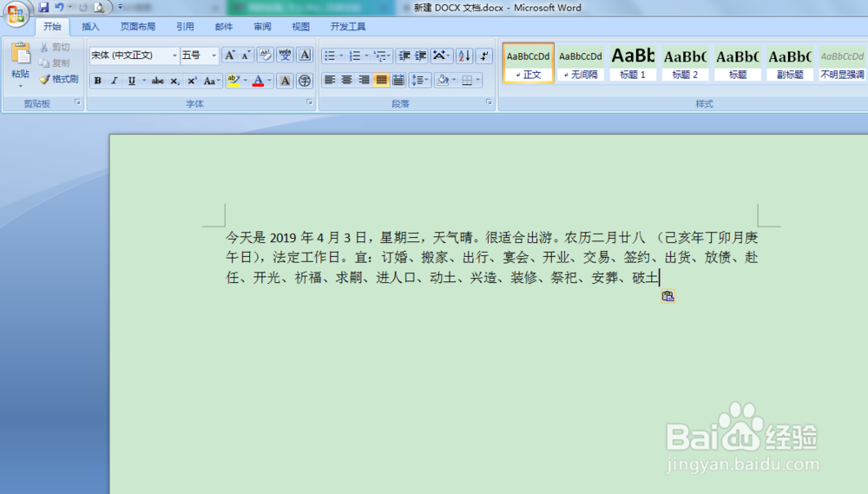Open the 页面布局 tab

pos(138,27)
